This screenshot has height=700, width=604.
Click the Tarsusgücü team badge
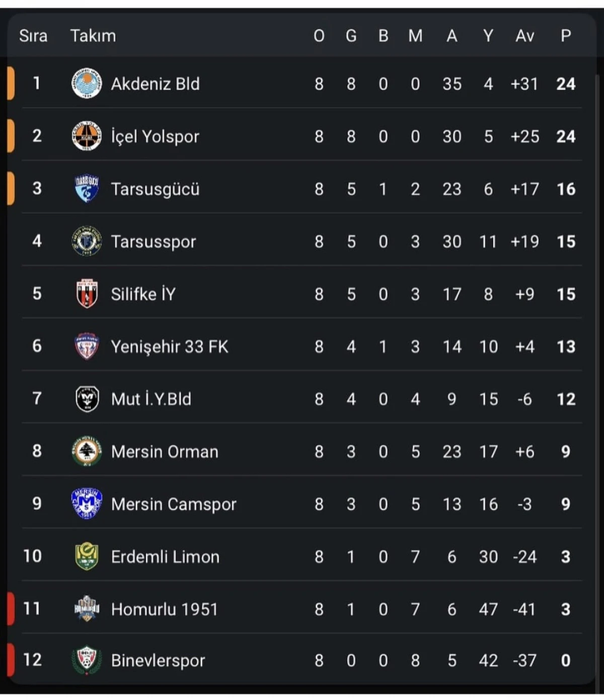(x=87, y=189)
